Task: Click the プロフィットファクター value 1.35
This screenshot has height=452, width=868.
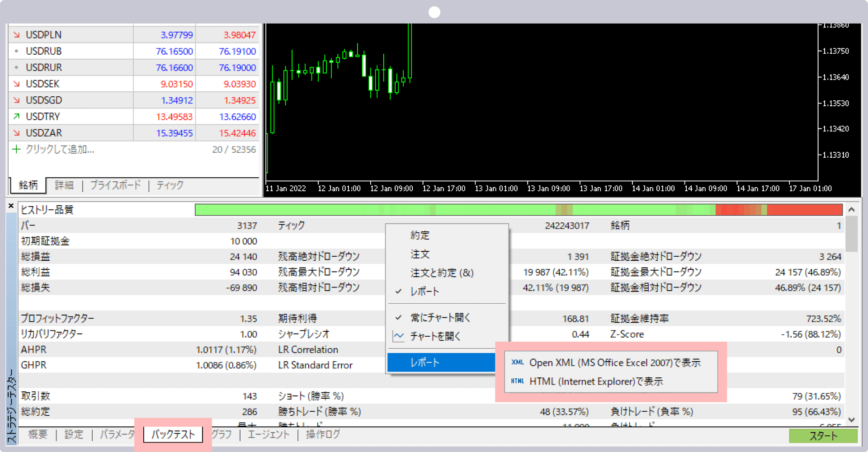Action: (249, 319)
